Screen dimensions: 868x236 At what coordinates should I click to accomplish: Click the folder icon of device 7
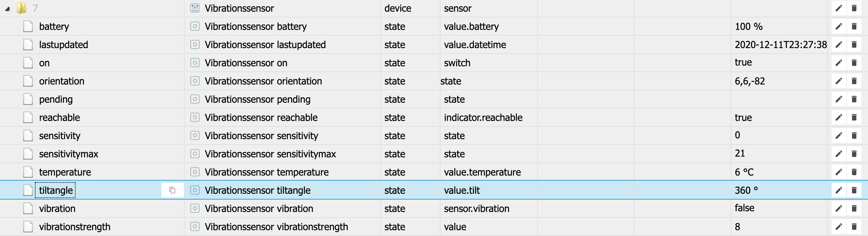tap(21, 8)
